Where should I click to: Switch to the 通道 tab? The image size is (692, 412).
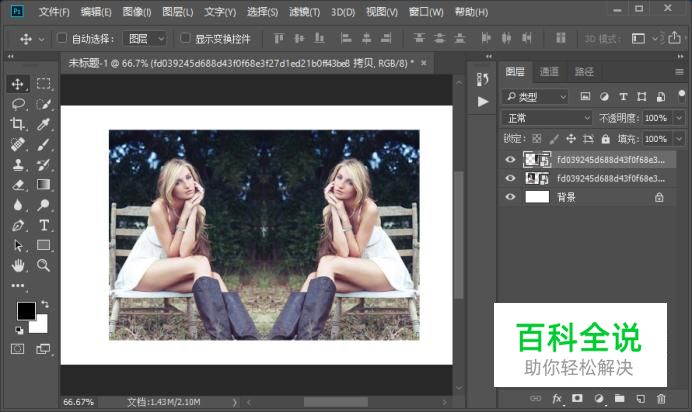pyautogui.click(x=549, y=72)
